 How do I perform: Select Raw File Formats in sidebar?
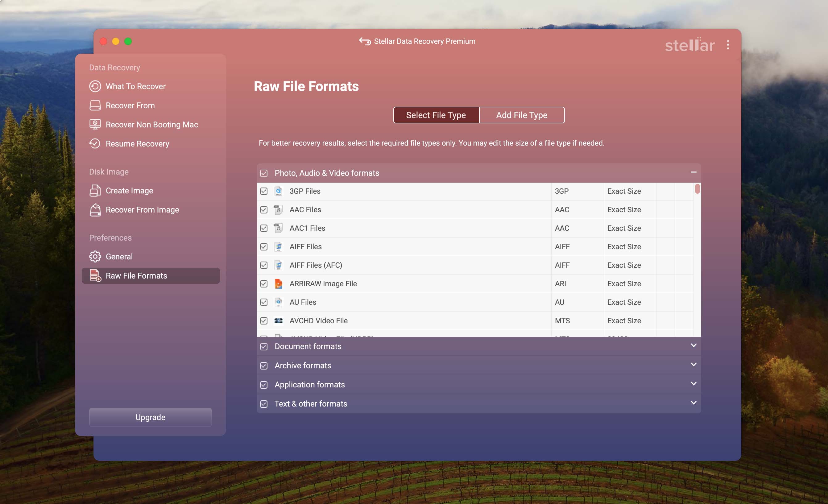[151, 275]
